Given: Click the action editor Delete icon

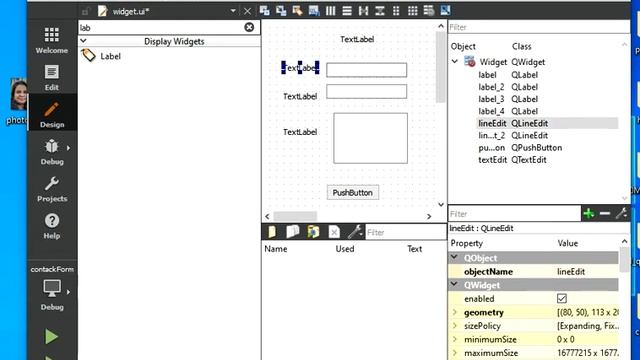Looking at the screenshot, I should (334, 232).
